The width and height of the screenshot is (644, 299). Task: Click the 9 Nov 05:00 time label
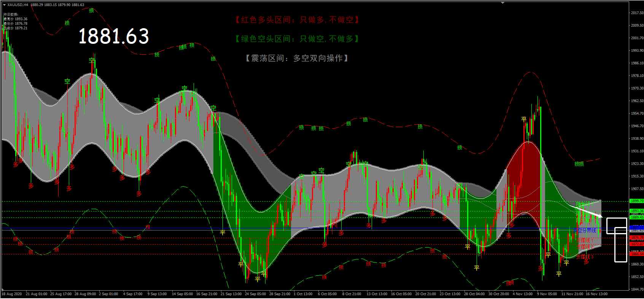click(547, 294)
